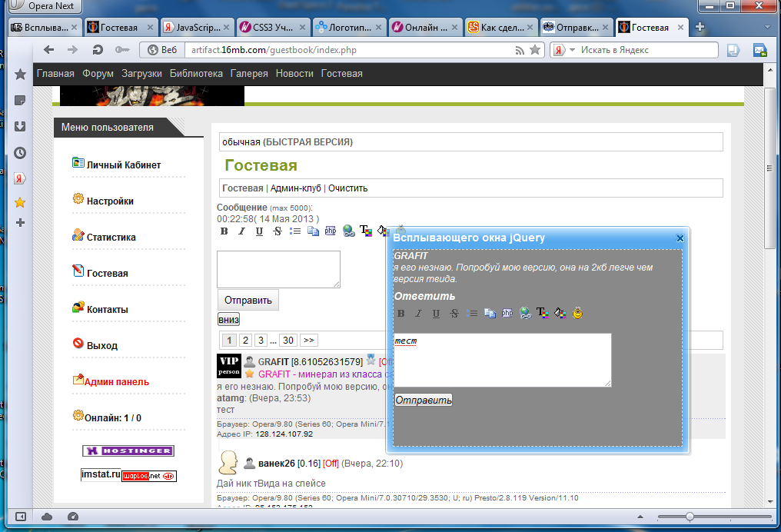Viewport: 781px width, 532px height.
Task: Insert PHP tag in main message toolbar
Action: tap(331, 231)
